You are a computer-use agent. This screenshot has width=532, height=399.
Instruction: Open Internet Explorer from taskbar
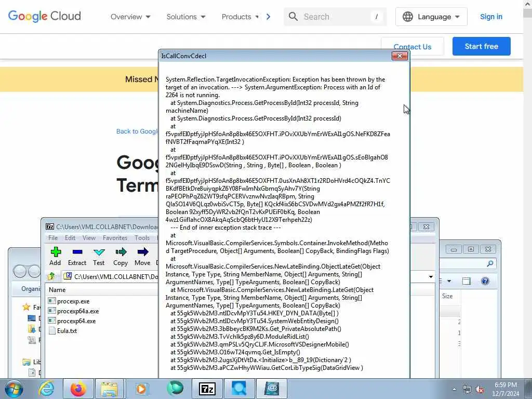click(x=46, y=389)
